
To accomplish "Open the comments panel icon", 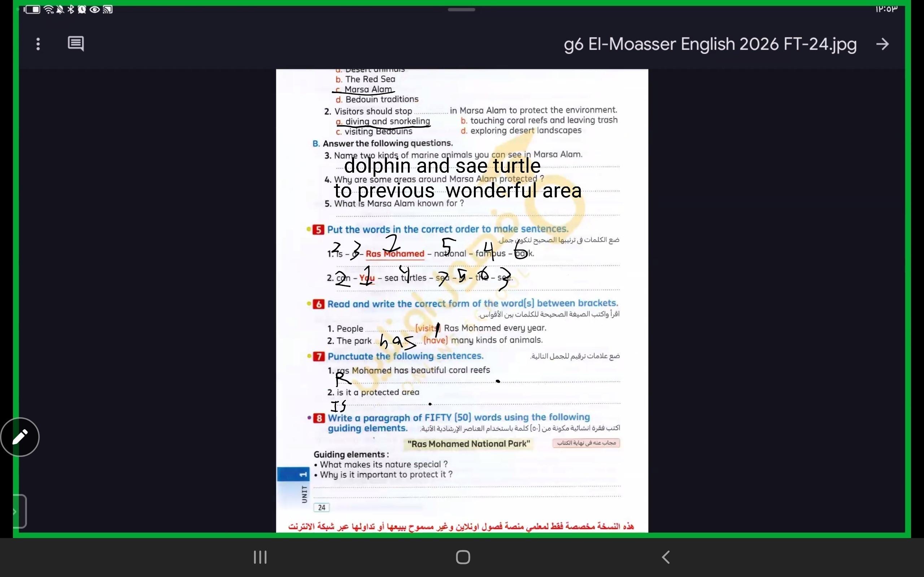I will pyautogui.click(x=75, y=44).
